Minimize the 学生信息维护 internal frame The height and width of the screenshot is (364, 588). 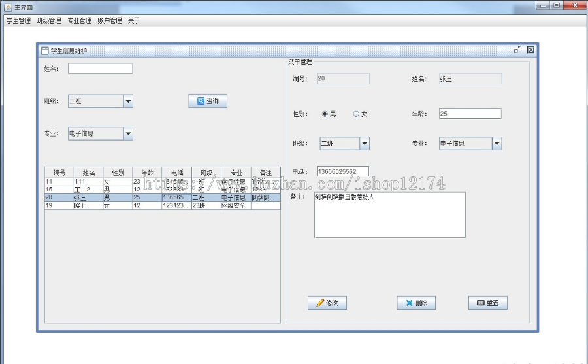517,50
